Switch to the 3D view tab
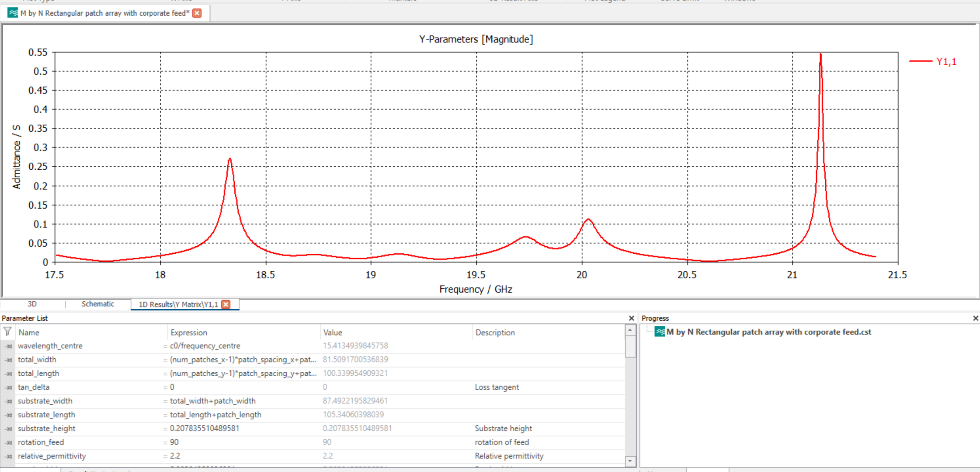980x472 pixels. [x=32, y=304]
